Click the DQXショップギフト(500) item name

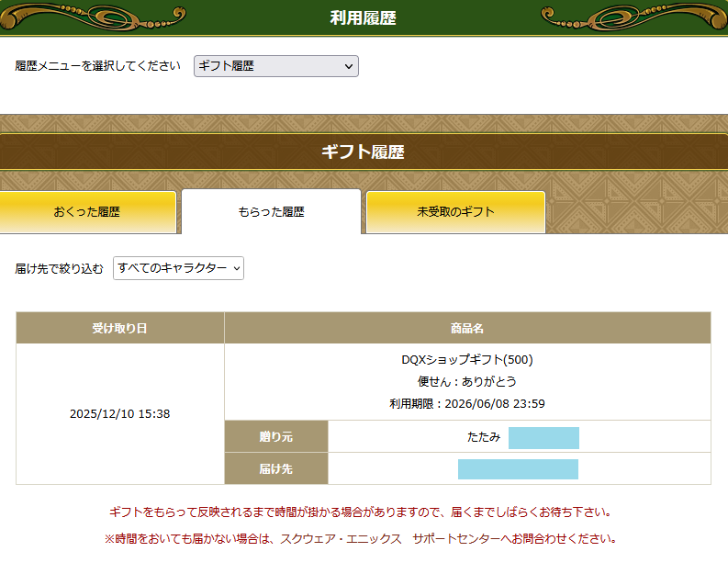[467, 360]
